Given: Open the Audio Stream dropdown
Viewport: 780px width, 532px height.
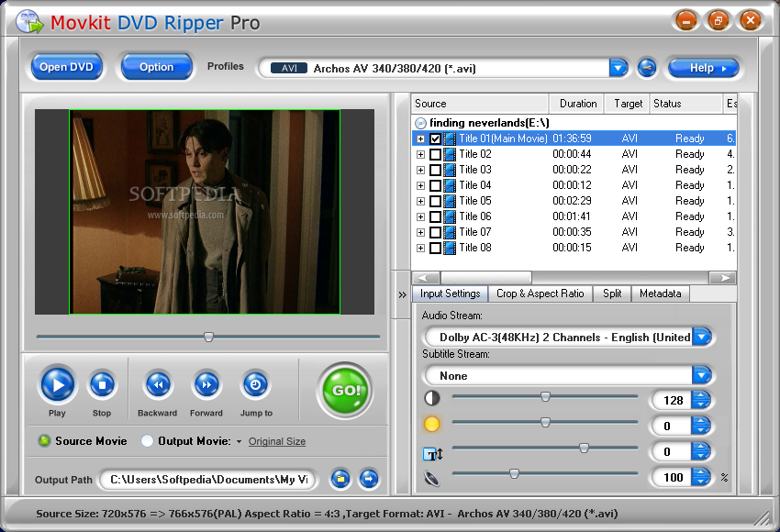Looking at the screenshot, I should pos(702,338).
